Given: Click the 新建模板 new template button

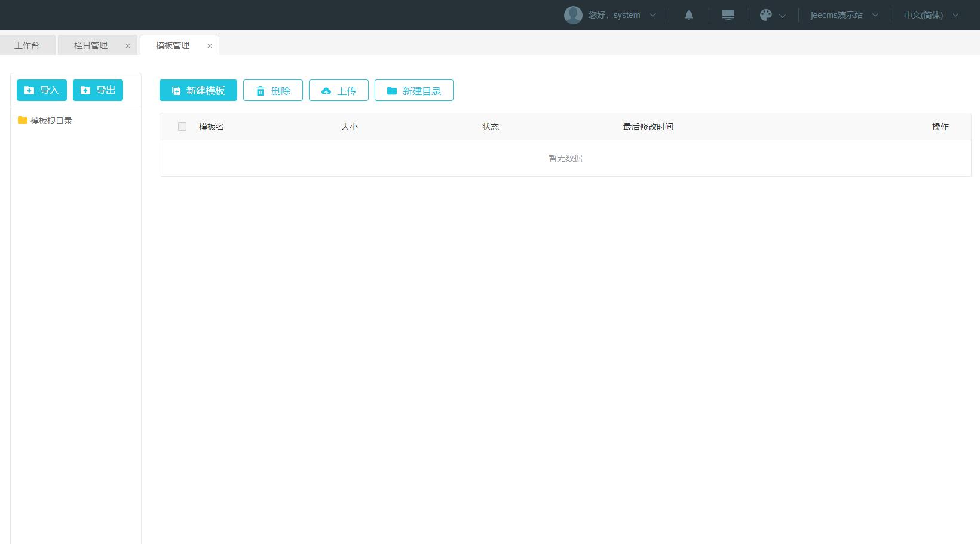Looking at the screenshot, I should (x=198, y=90).
